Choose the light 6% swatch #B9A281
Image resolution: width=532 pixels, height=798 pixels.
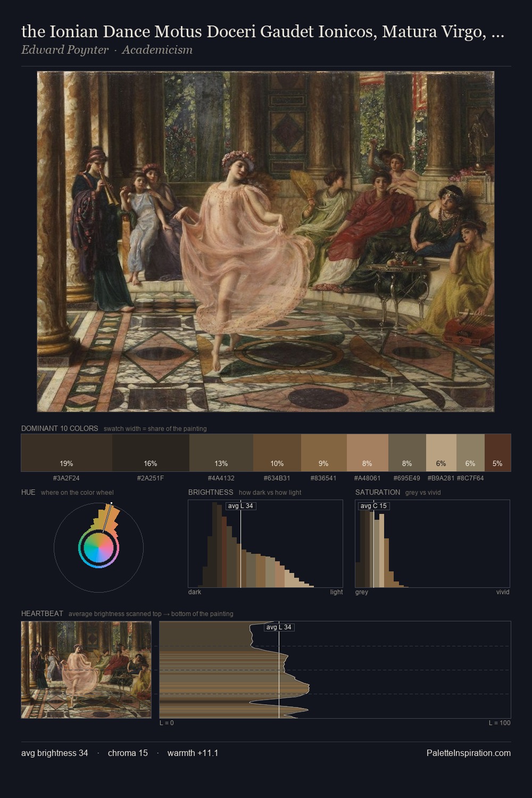441,453
